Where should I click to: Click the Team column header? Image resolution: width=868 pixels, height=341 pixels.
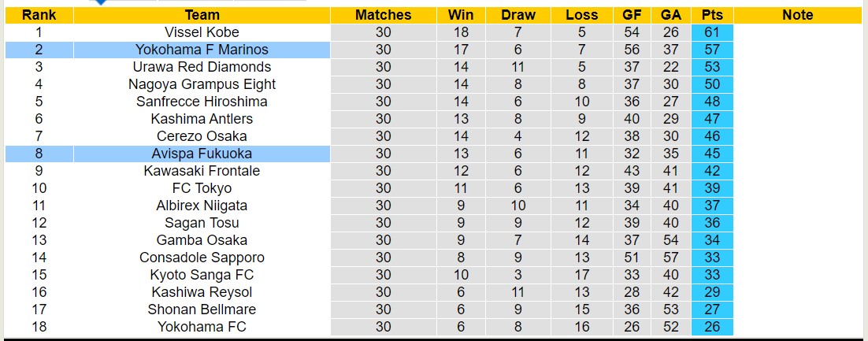tap(202, 15)
